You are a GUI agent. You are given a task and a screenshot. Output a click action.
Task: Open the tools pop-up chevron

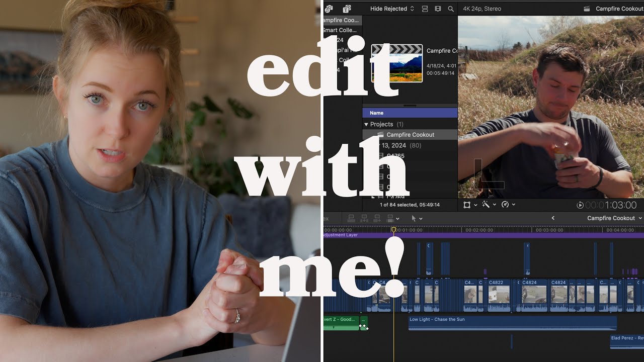[421, 219]
